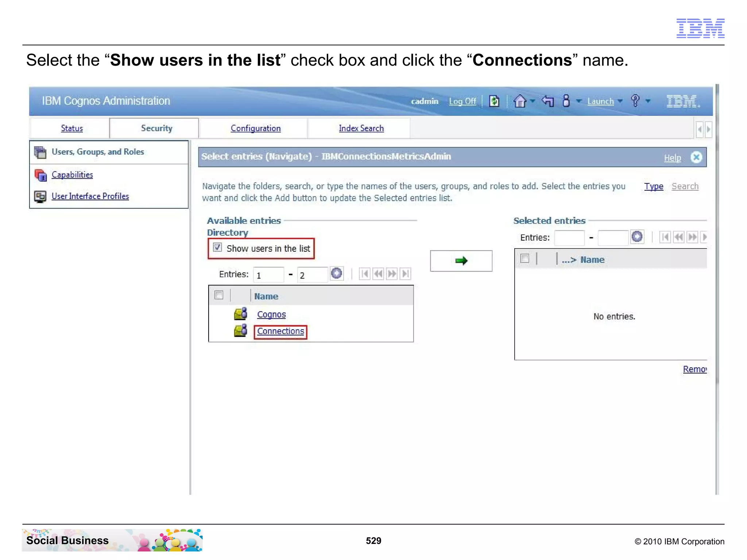Image resolution: width=747 pixels, height=560 pixels.
Task: Open the Connections namespace link
Action: pos(280,331)
